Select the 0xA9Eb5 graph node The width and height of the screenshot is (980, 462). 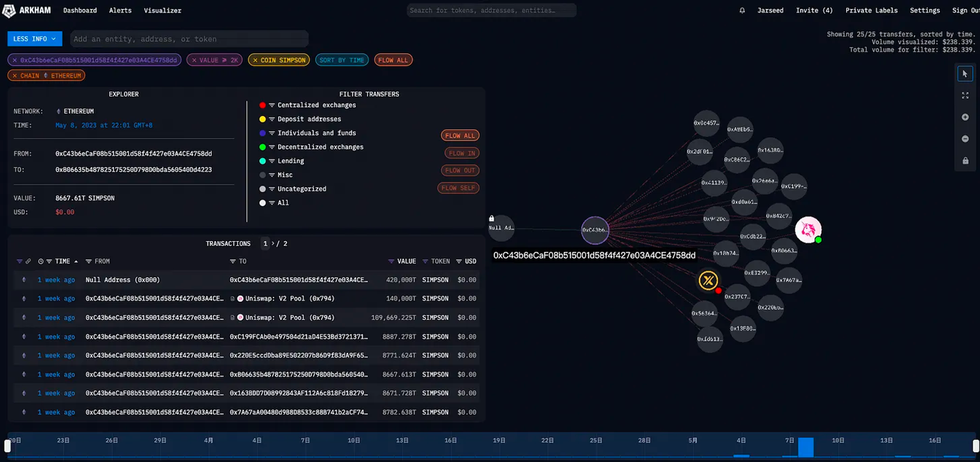tap(740, 130)
